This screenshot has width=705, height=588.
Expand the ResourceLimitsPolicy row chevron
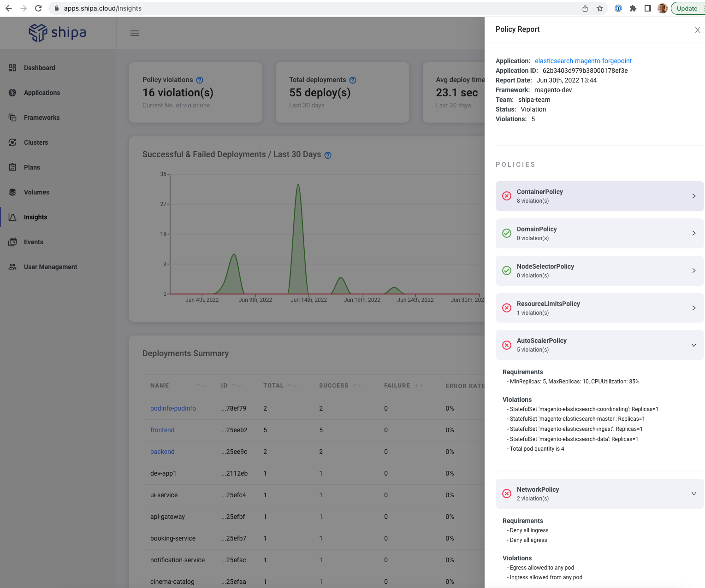tap(694, 308)
